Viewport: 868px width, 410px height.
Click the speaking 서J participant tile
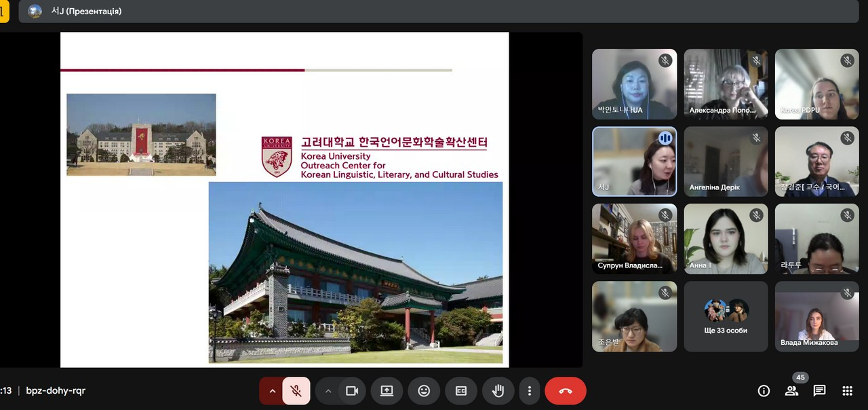pyautogui.click(x=634, y=162)
